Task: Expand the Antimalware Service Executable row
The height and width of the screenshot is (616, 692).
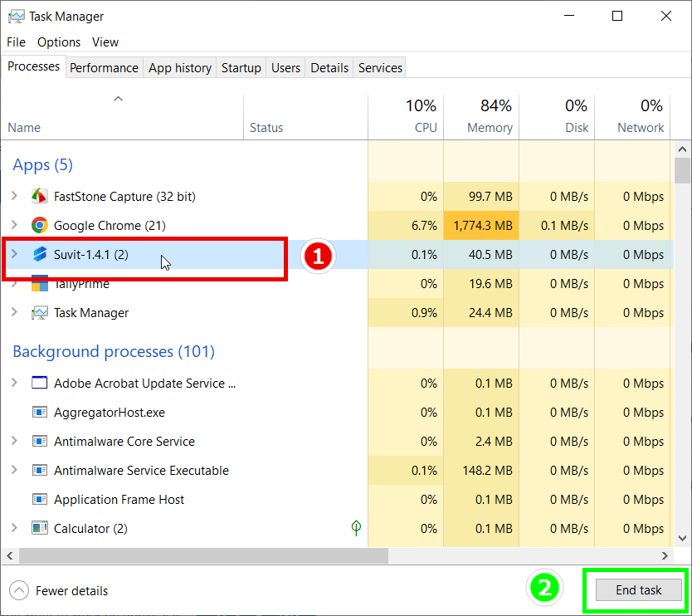Action: click(14, 470)
